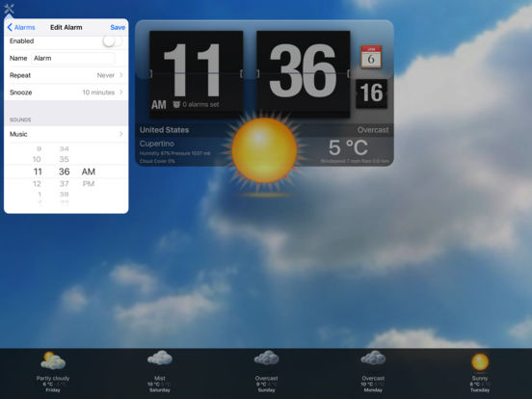
Task: Select minute 37 in time picker
Action: coord(65,184)
